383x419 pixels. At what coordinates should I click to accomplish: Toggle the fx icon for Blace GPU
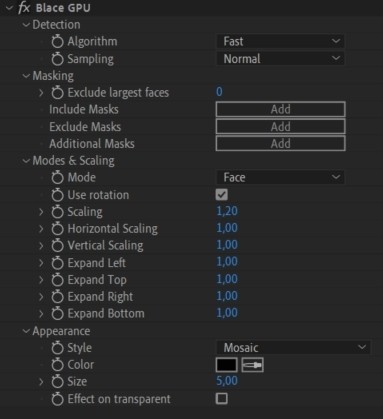coord(24,7)
